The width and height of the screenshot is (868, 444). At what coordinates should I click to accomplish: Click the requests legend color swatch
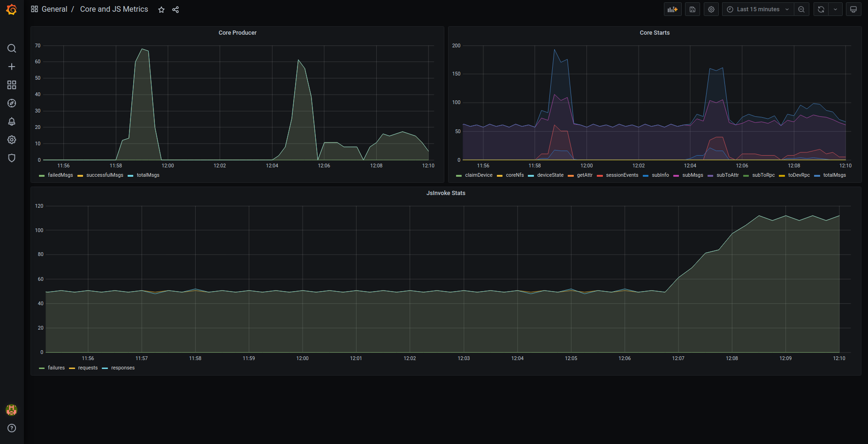(x=72, y=369)
